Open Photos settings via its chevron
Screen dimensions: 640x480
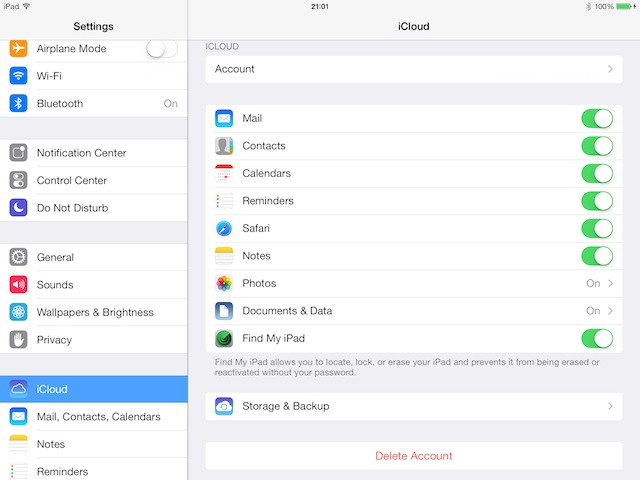(x=610, y=283)
